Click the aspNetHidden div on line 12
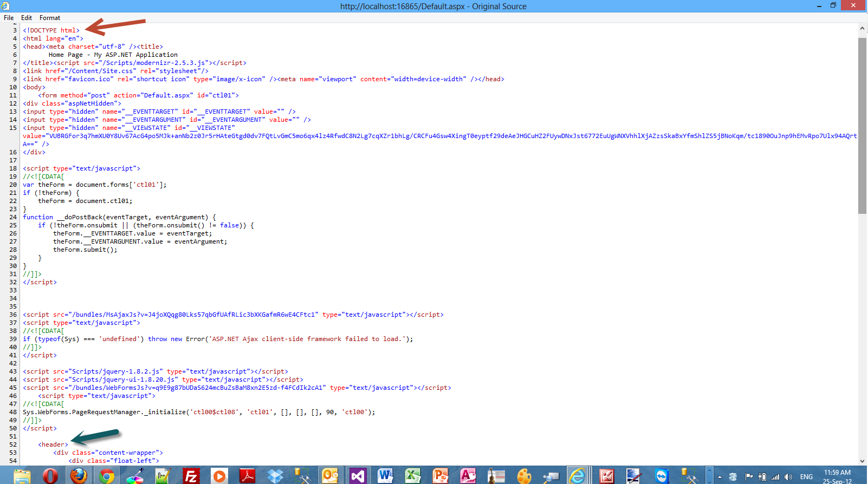 [x=72, y=103]
